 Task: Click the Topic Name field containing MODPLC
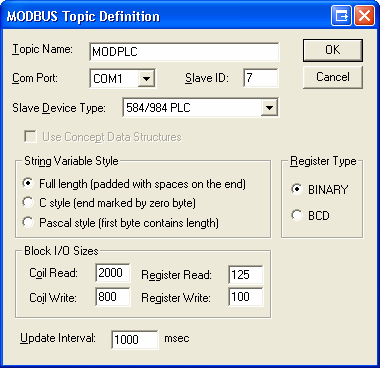tap(184, 52)
